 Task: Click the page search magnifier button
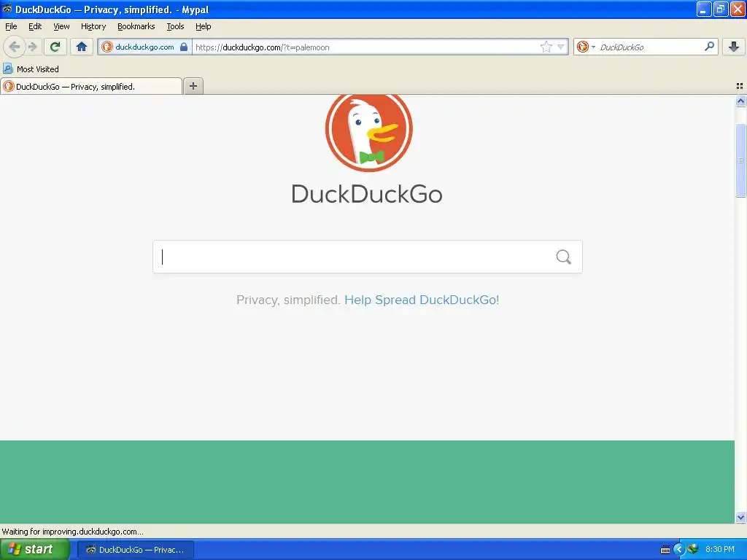point(564,257)
